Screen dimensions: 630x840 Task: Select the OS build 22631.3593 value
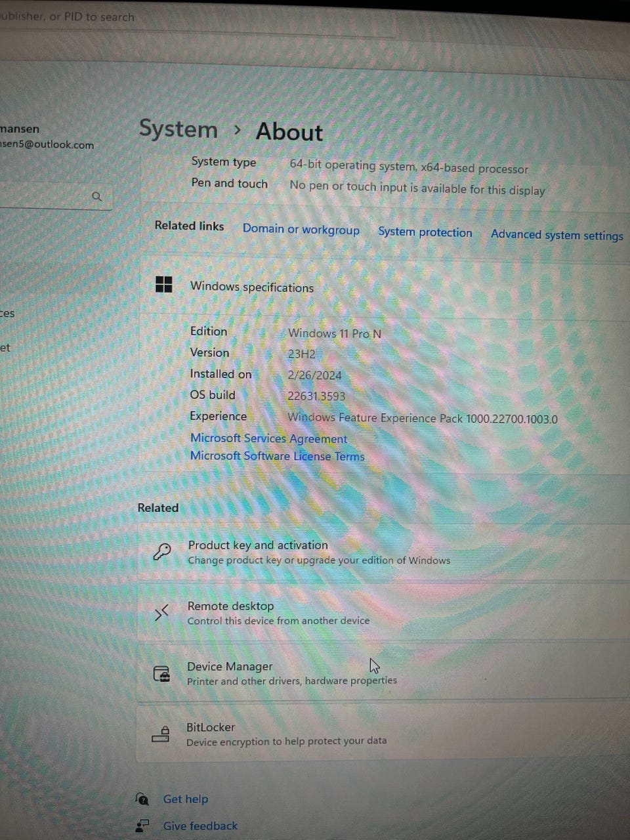tap(316, 396)
